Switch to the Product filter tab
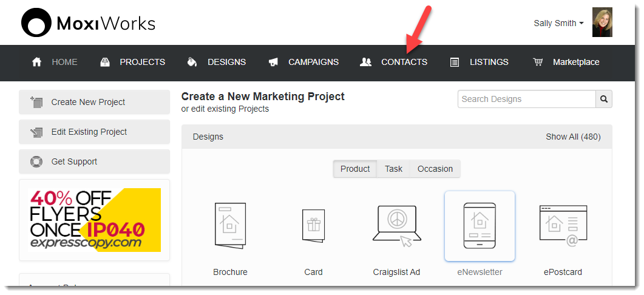This screenshot has height=295, width=644. tap(355, 169)
